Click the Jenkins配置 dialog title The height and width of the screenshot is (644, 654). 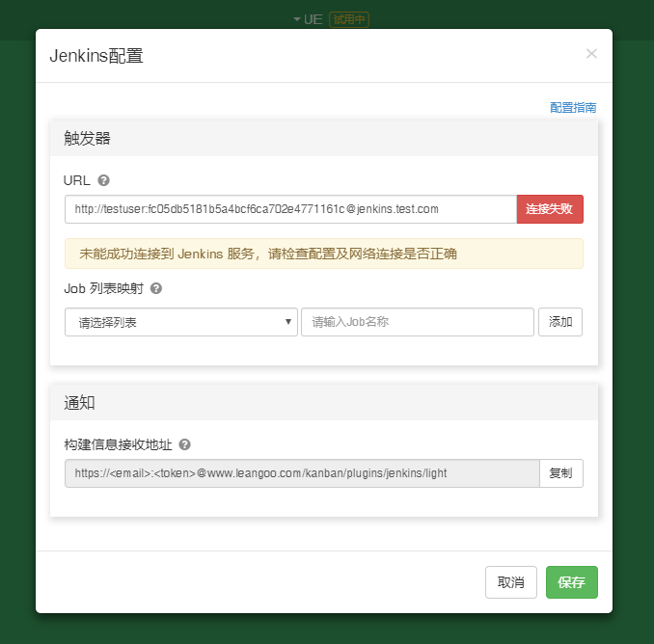(96, 56)
